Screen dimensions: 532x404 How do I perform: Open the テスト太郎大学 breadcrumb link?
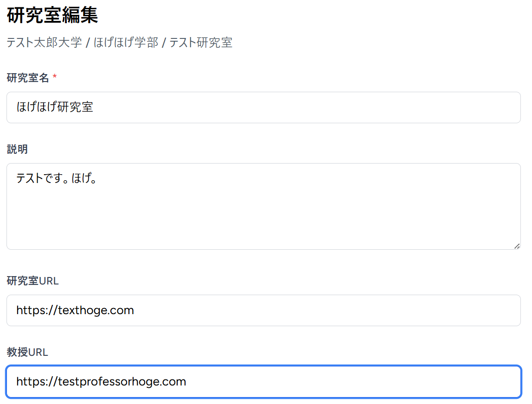(x=45, y=42)
